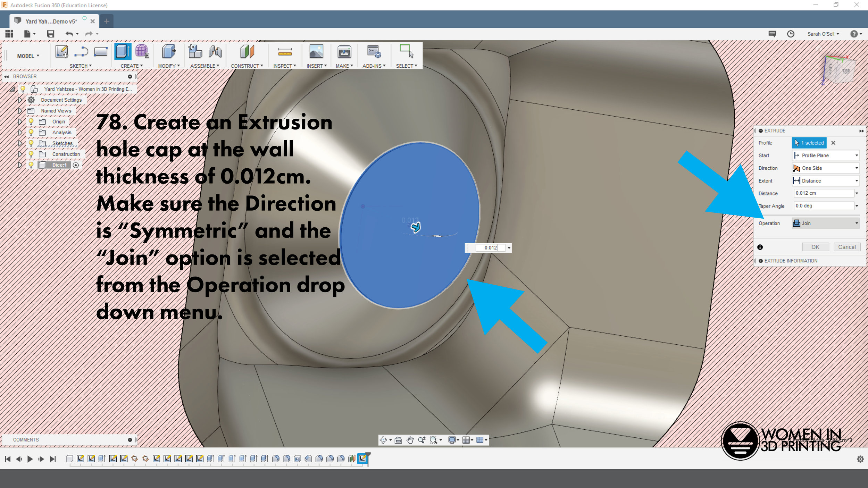Click the Select tool icon
The image size is (868, 488).
407,51
